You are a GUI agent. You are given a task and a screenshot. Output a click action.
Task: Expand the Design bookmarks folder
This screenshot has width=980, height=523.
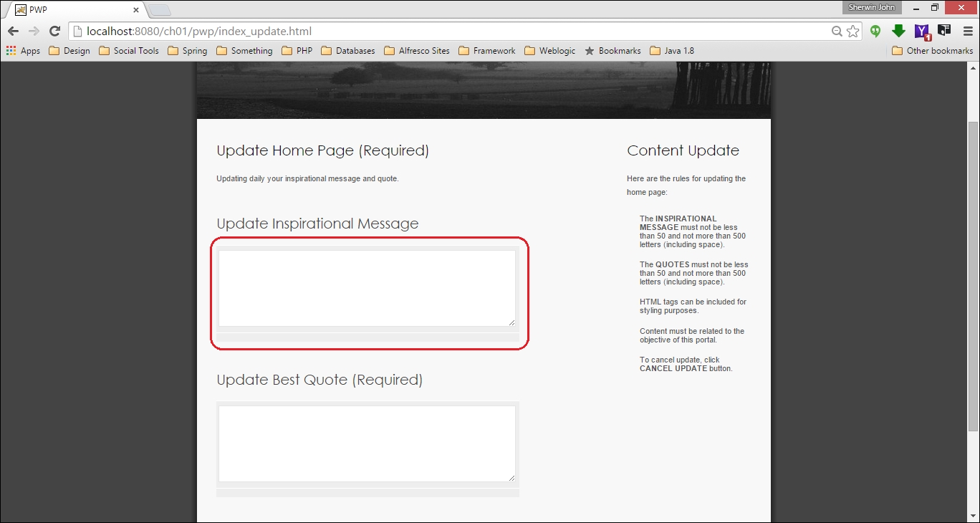(x=69, y=51)
